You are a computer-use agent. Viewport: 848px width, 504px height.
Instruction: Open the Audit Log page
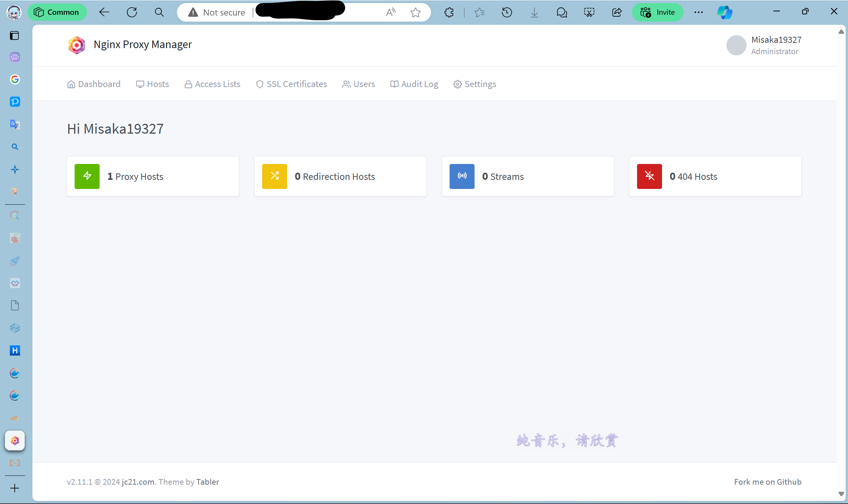coord(414,84)
